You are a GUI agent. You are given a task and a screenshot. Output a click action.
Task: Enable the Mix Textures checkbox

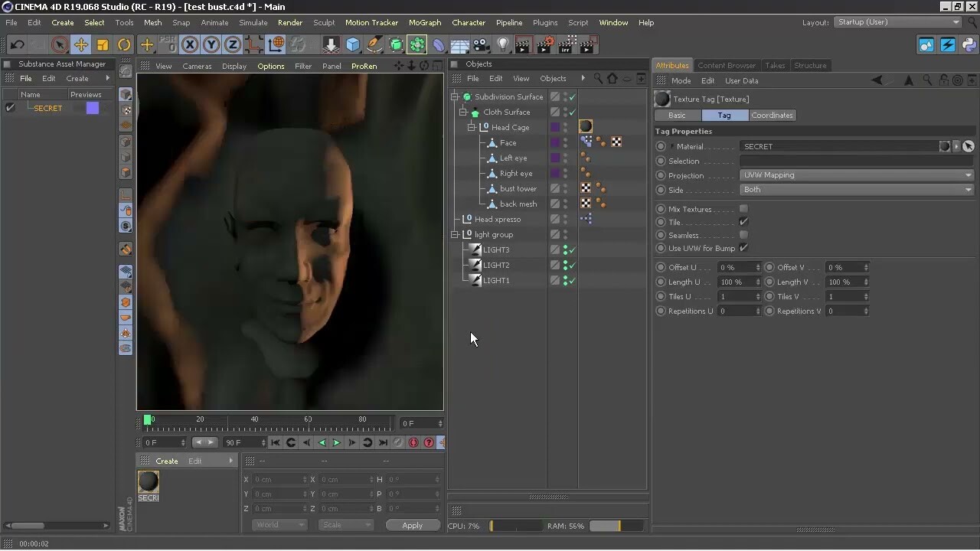742,208
